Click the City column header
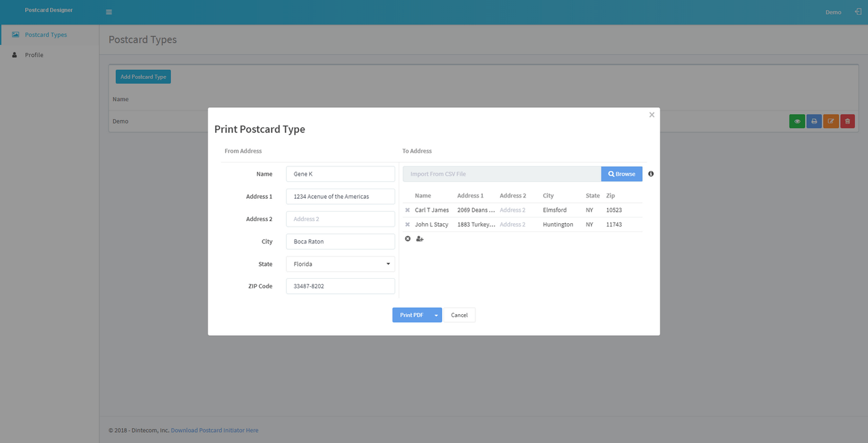The image size is (868, 443). (548, 195)
